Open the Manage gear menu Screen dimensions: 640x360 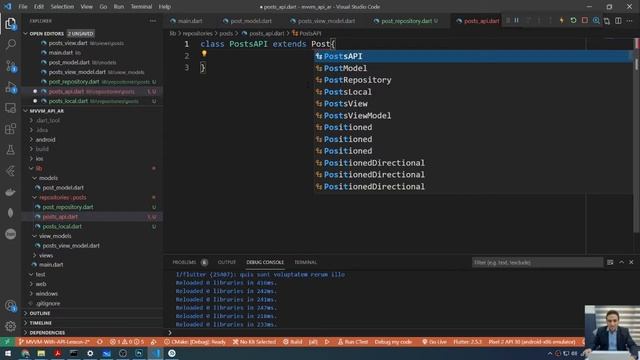11,326
